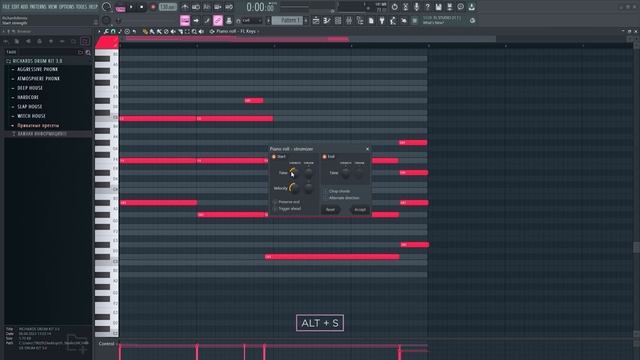The width and height of the screenshot is (640, 360).
Task: Toggle the End section in strumizer
Action: (x=324, y=157)
